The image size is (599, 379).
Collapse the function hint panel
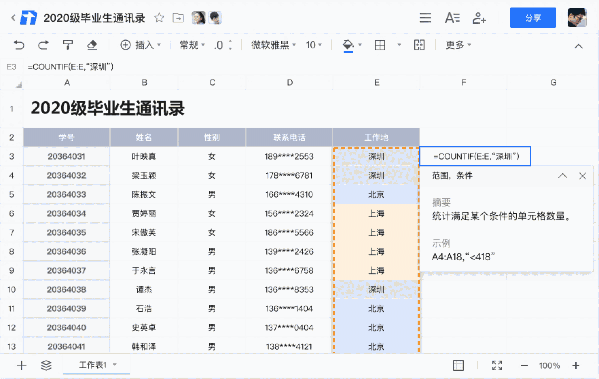coord(562,176)
